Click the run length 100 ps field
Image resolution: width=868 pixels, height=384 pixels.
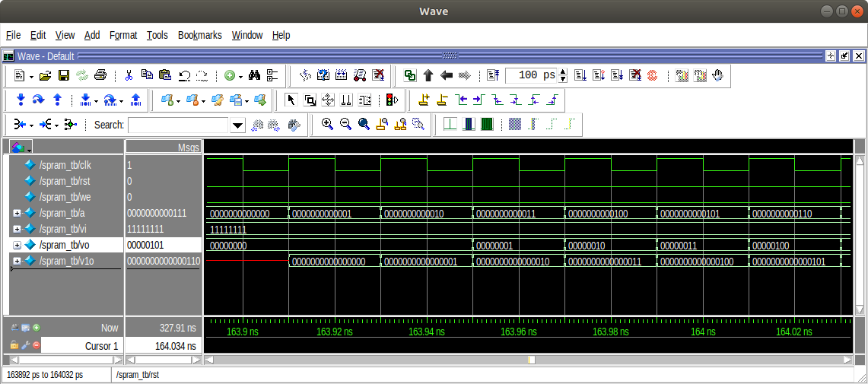point(531,75)
